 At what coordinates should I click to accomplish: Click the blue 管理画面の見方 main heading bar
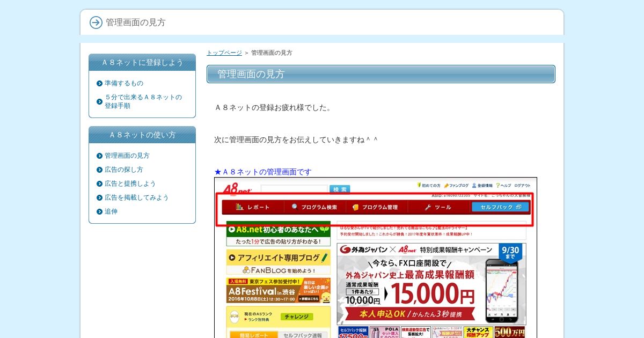pyautogui.click(x=381, y=74)
